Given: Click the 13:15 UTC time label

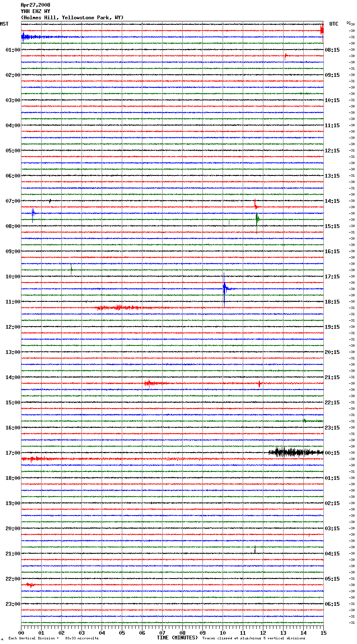Looking at the screenshot, I should click(x=332, y=176).
